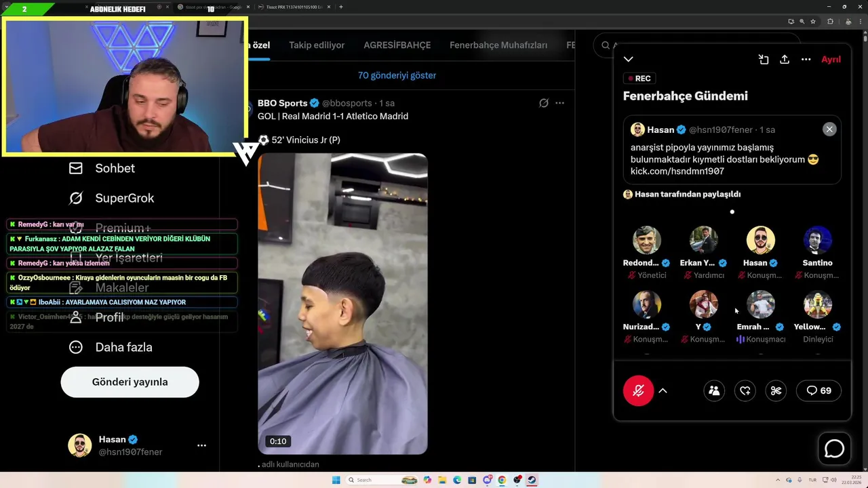Click Grok explain icon on BBO post
Viewport: 868px width, 488px height.
click(543, 103)
